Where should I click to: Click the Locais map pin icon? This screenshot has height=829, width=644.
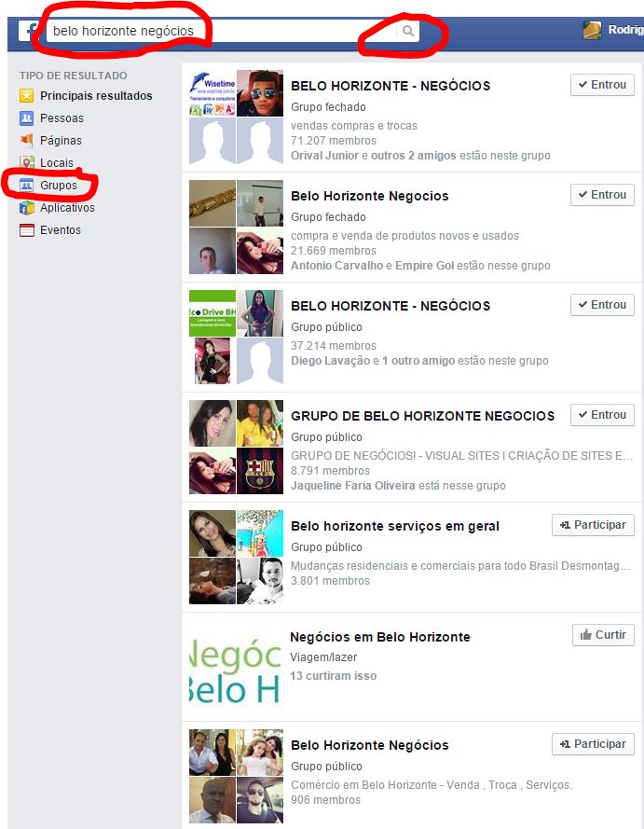point(26,162)
